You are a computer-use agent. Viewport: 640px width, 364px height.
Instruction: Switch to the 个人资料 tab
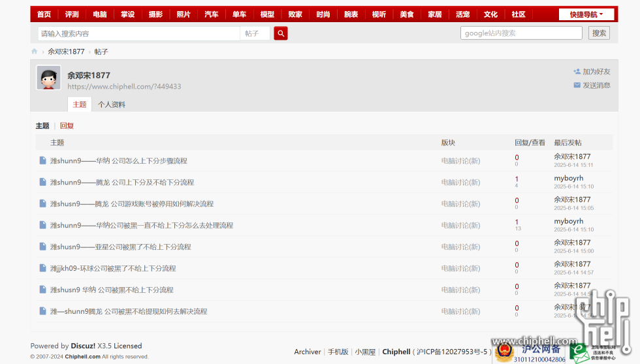click(112, 104)
